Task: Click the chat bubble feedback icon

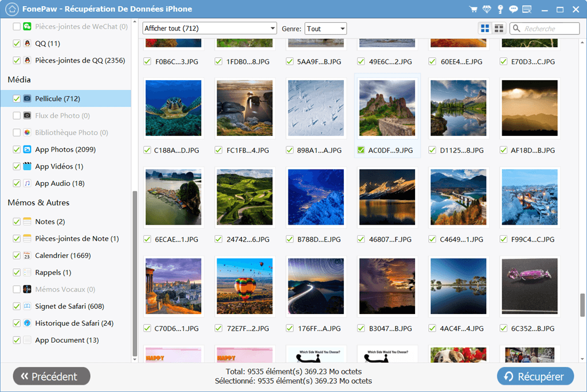Action: pos(514,9)
